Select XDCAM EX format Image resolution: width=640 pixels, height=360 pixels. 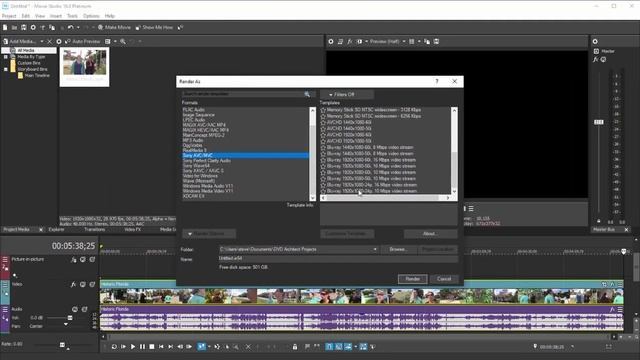[193, 196]
